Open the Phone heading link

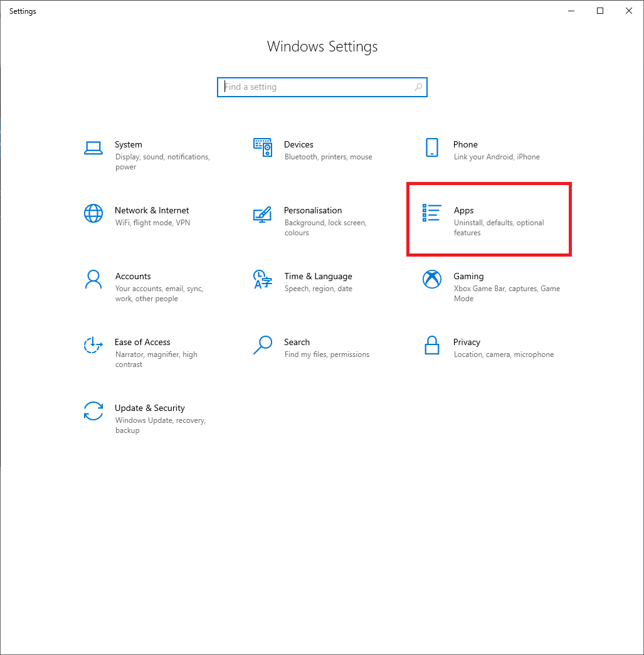click(x=465, y=144)
